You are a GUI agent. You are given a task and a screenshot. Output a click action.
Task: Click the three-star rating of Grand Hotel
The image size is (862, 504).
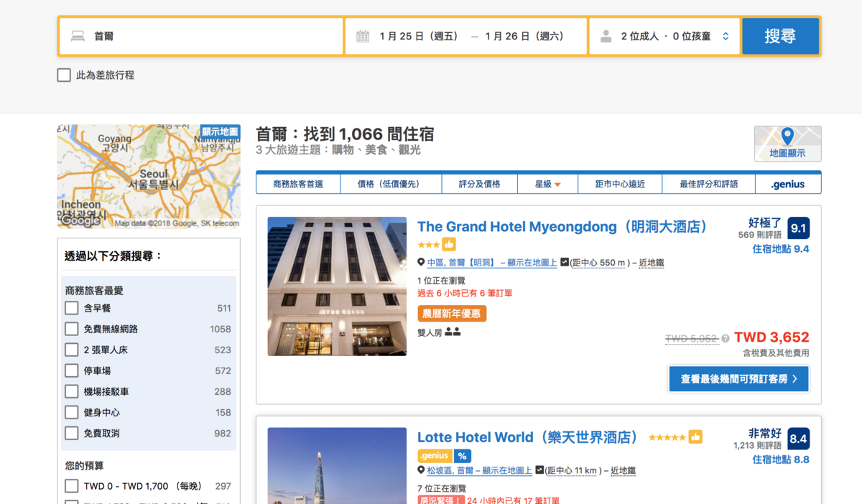pyautogui.click(x=429, y=245)
